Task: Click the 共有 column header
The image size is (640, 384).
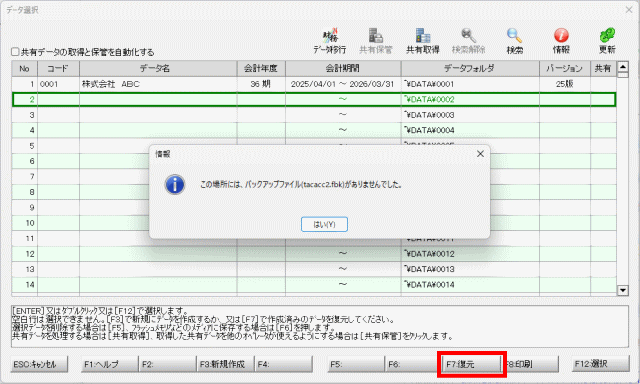Action: pos(603,69)
